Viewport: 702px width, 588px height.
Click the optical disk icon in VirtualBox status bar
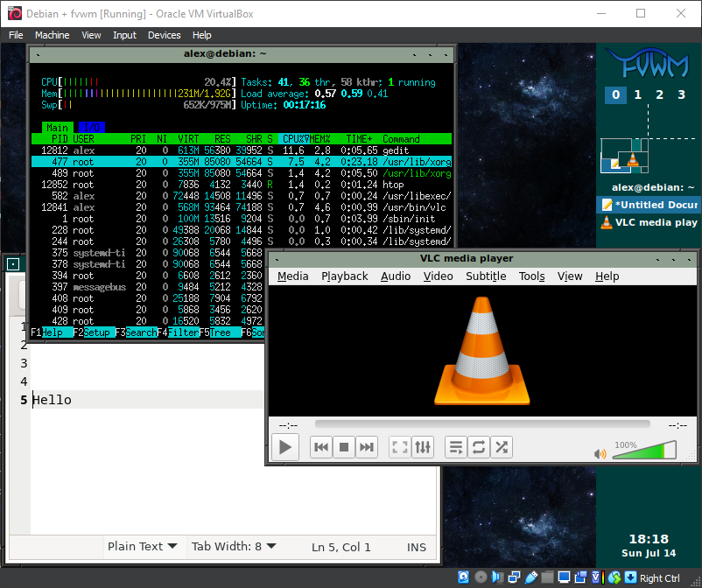point(481,577)
